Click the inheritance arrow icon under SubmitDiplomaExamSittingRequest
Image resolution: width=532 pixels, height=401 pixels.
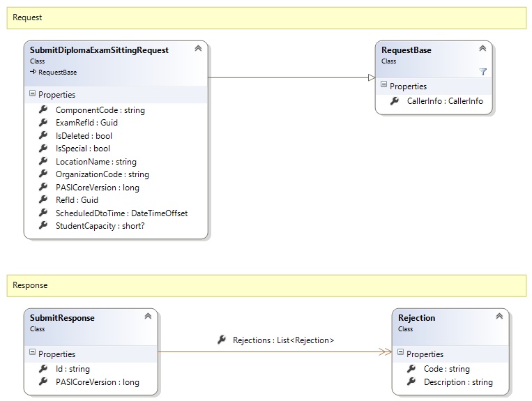tap(33, 72)
